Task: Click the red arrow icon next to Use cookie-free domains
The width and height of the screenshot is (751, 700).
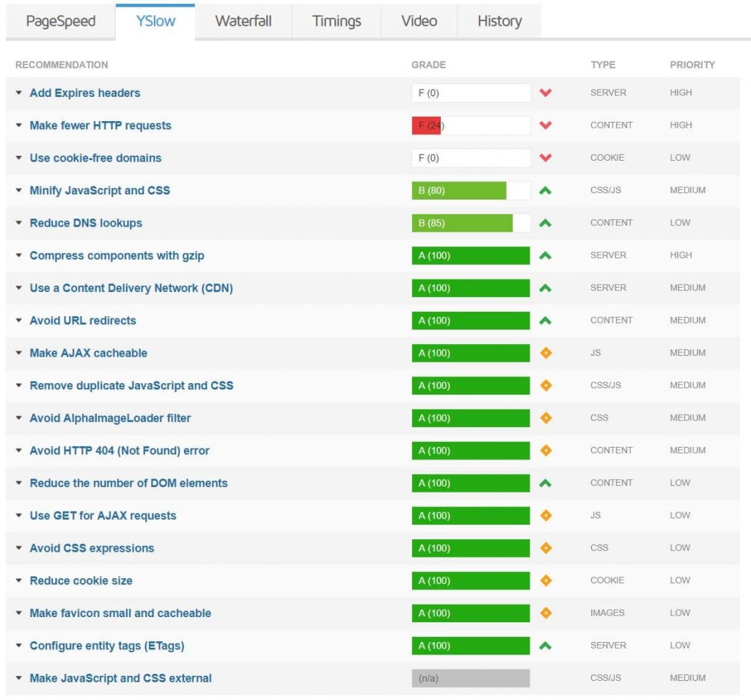Action: pos(546,158)
